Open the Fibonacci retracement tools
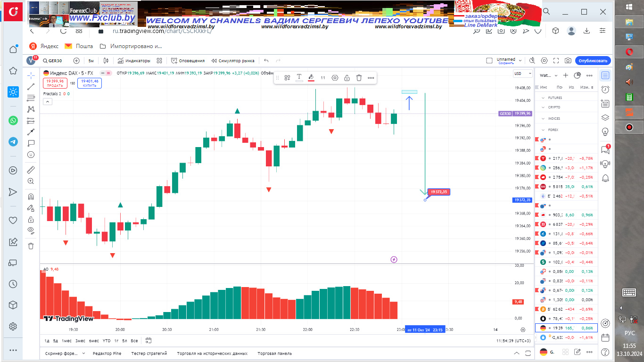The width and height of the screenshot is (644, 362). [31, 98]
